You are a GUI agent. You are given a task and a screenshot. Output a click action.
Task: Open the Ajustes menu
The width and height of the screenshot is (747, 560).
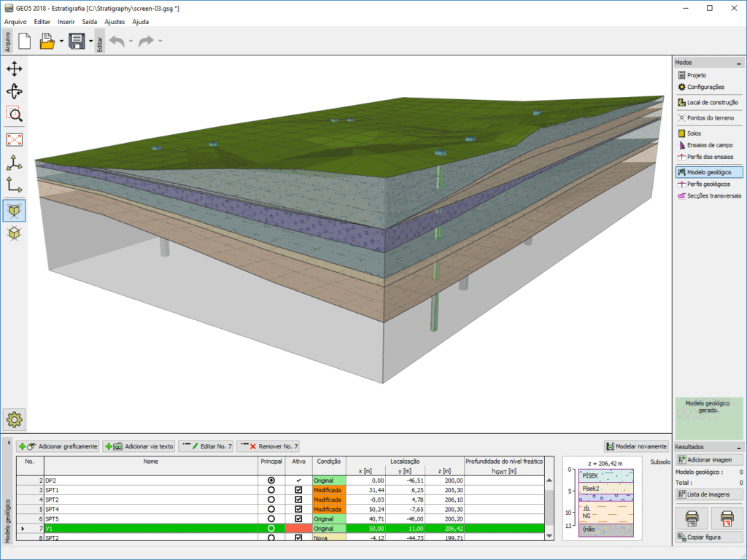[x=114, y=22]
